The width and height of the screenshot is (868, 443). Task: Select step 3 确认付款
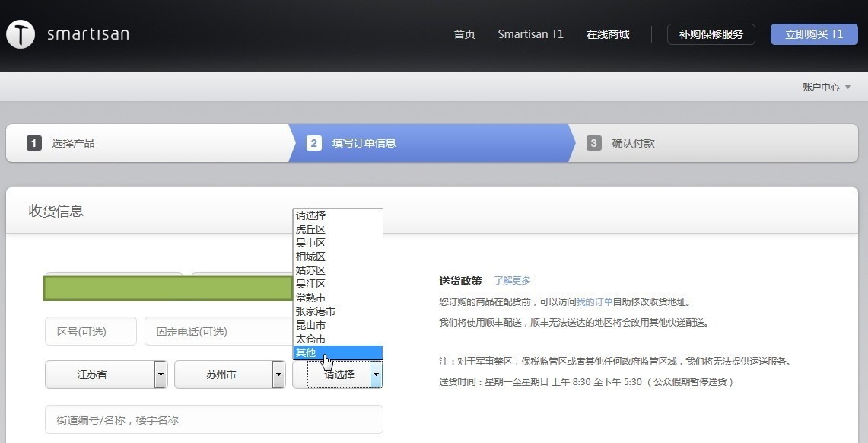click(x=714, y=143)
